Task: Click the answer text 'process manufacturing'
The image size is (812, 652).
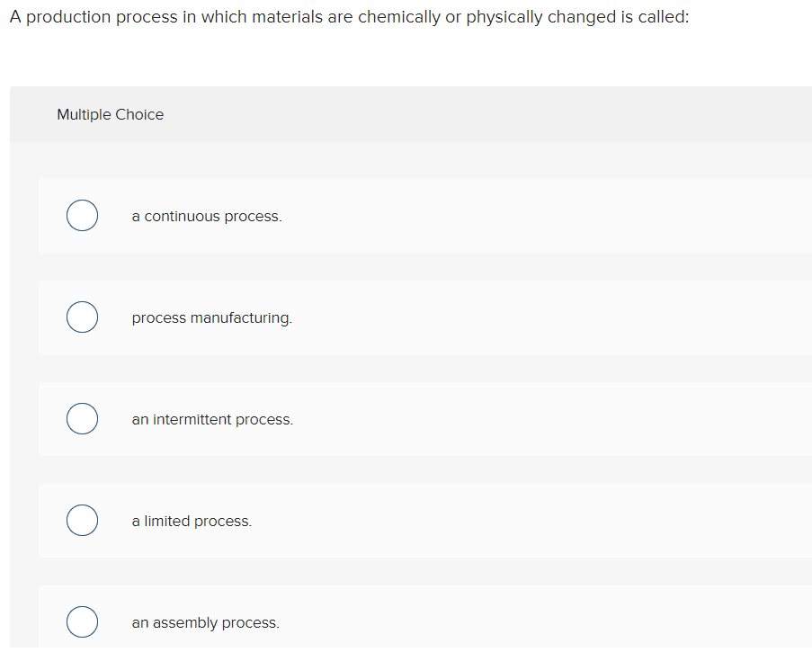Action: [211, 317]
